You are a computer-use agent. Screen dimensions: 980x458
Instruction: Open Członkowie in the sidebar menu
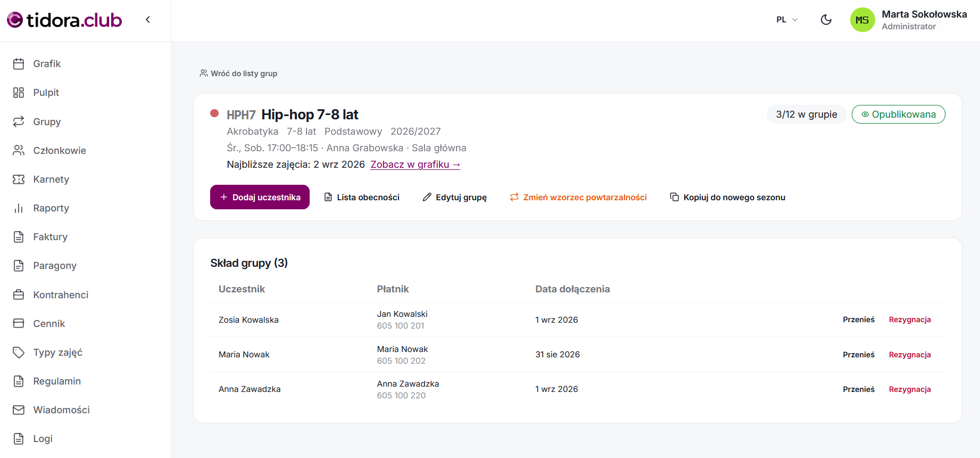coord(60,150)
